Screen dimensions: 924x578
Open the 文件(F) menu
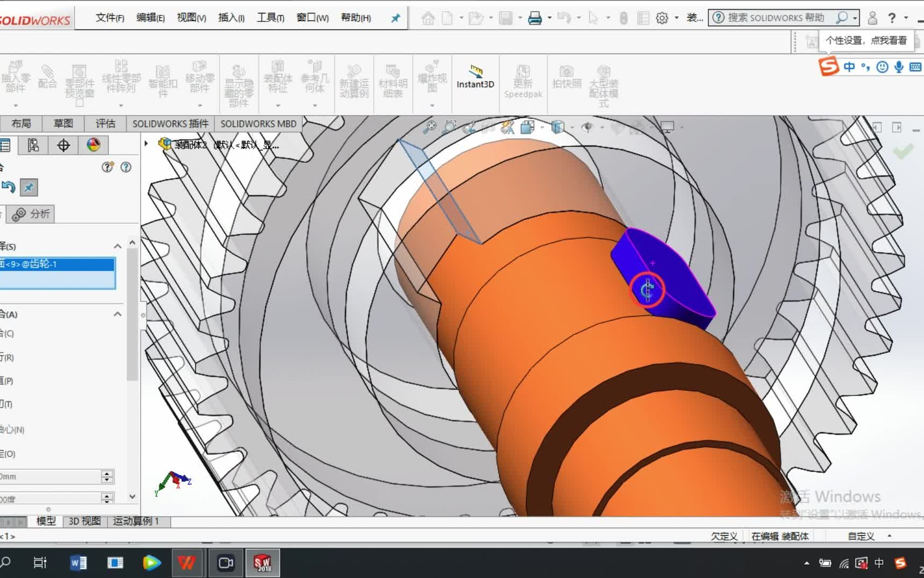(x=110, y=18)
